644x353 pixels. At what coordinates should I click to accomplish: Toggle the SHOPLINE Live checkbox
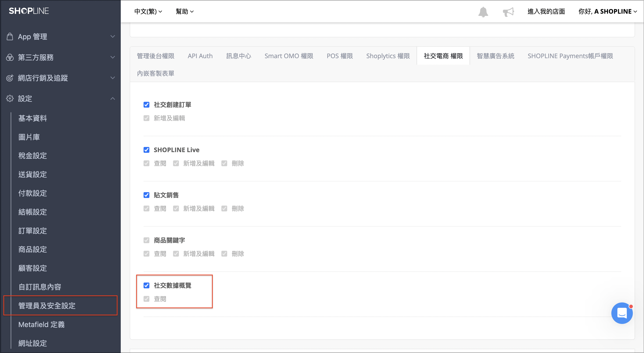(x=146, y=150)
